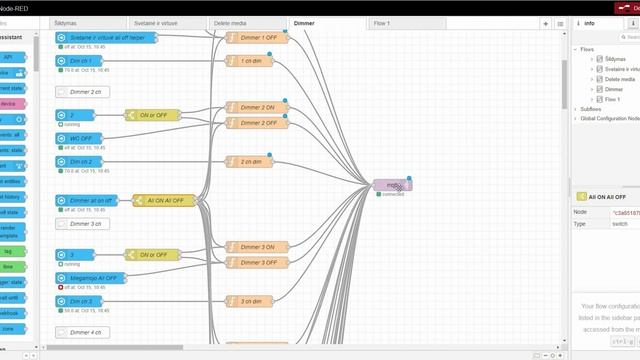The width and height of the screenshot is (640, 360).
Task: Open the Šildymas flow tab
Action: tap(87, 23)
